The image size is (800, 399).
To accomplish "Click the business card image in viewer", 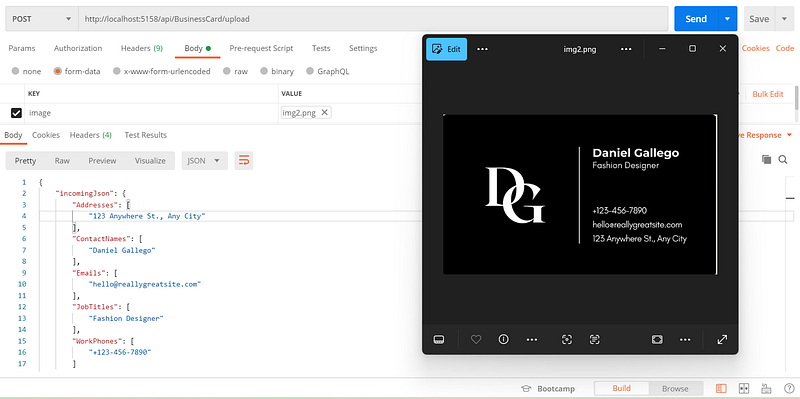I will coord(579,194).
